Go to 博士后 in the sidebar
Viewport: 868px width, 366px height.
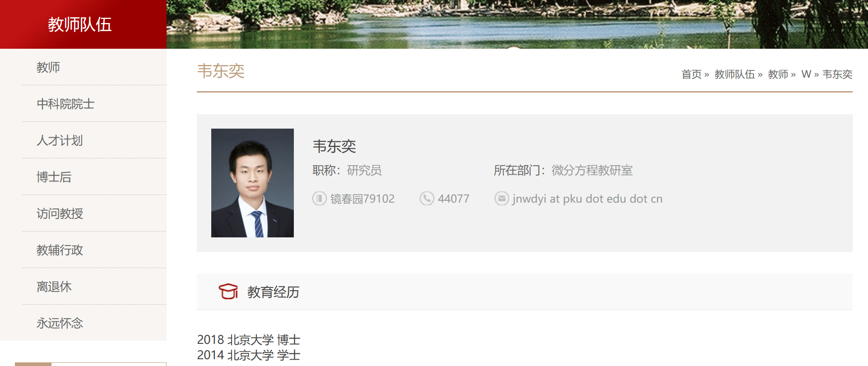(94, 177)
